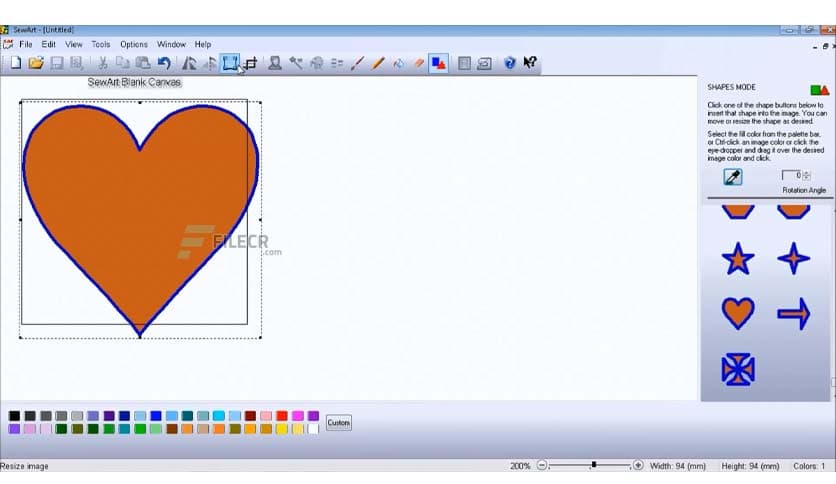Open the Edit menu

tap(49, 44)
